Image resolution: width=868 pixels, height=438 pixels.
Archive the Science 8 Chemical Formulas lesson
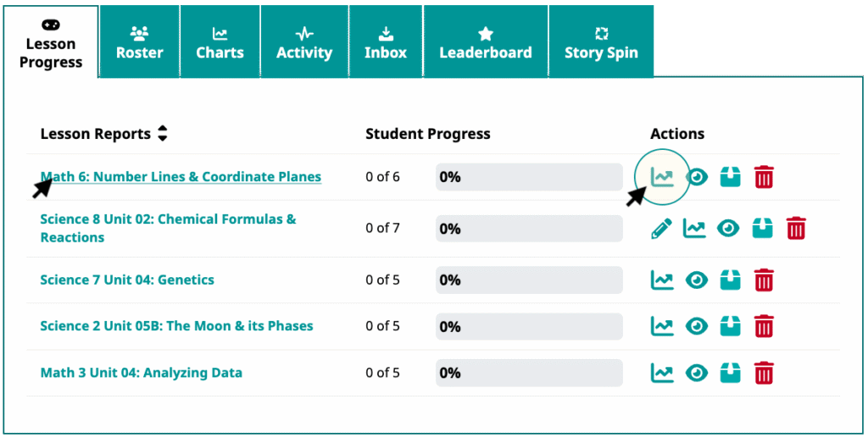point(762,228)
